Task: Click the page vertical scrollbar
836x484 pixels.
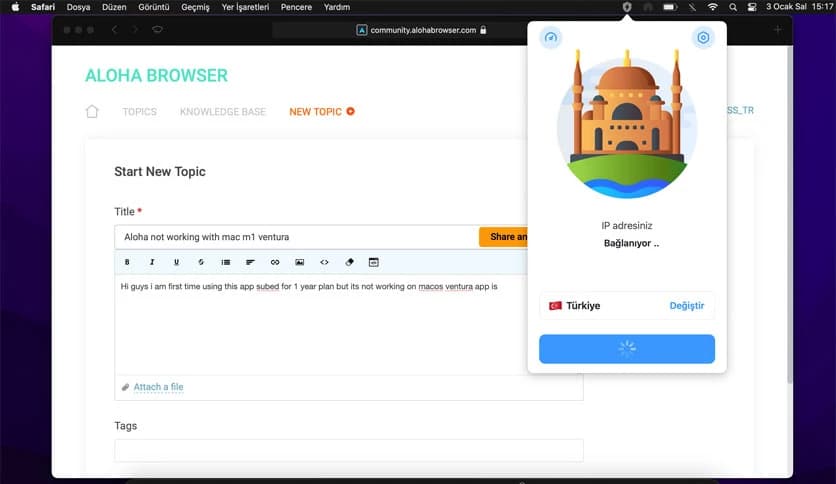Action: click(790, 213)
